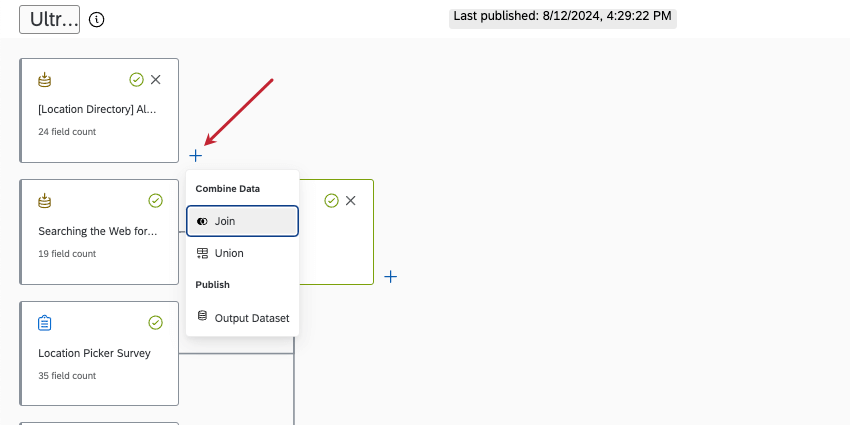
Task: Click the blue plus below the Location Directory node
Action: tap(196, 156)
